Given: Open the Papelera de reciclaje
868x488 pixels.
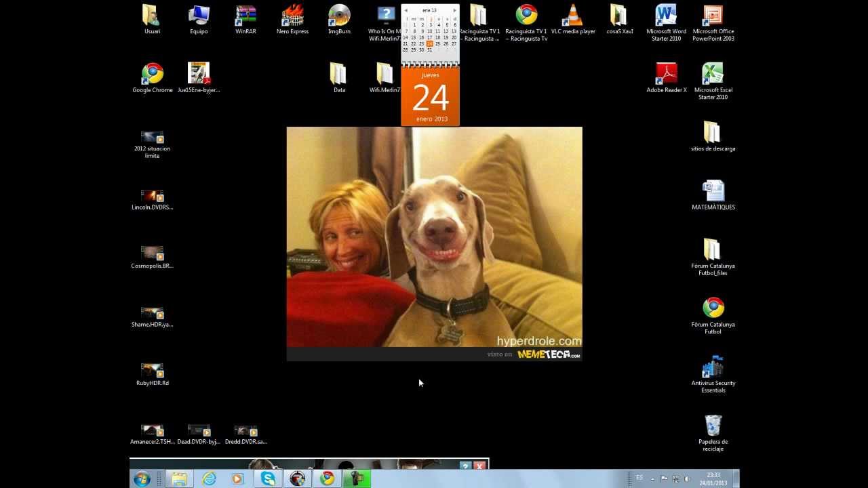Looking at the screenshot, I should click(713, 433).
